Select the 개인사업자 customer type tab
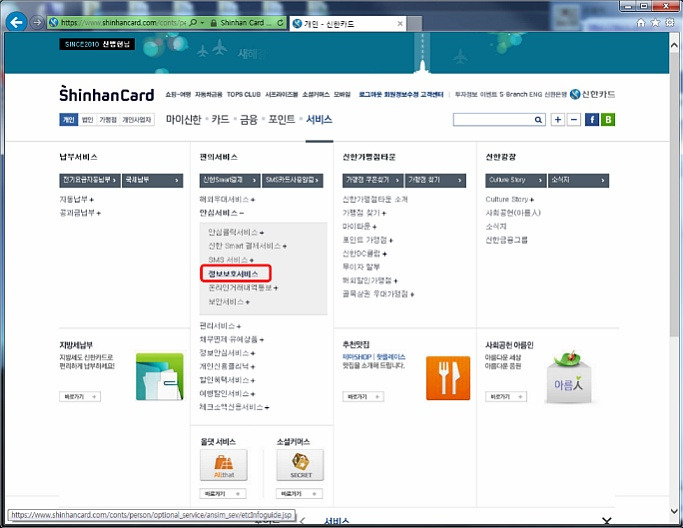683x528 pixels. (137, 120)
